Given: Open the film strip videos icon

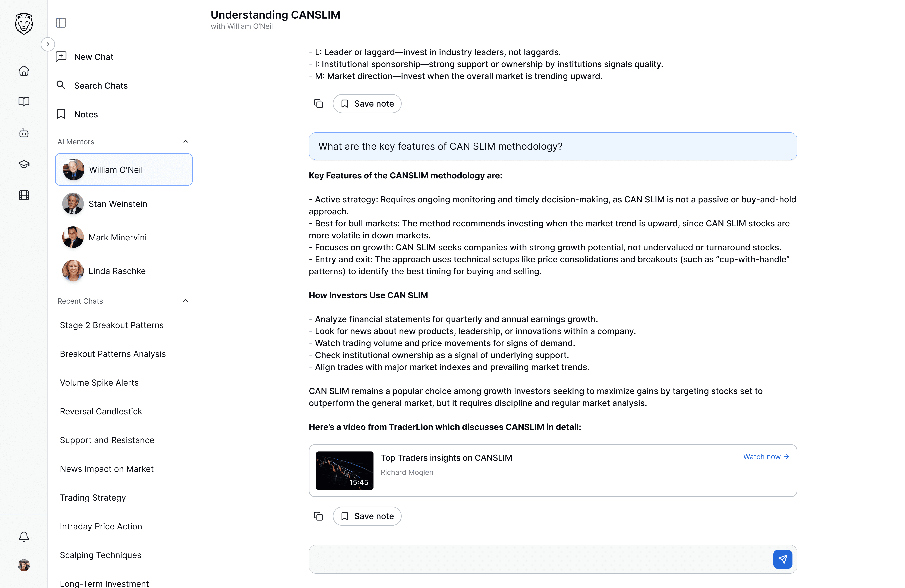Looking at the screenshot, I should click(x=24, y=195).
